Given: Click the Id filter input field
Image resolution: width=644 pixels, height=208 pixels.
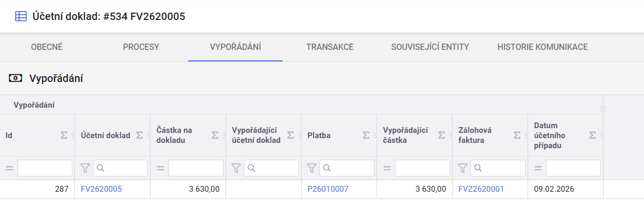Looking at the screenshot, I should tap(45, 168).
